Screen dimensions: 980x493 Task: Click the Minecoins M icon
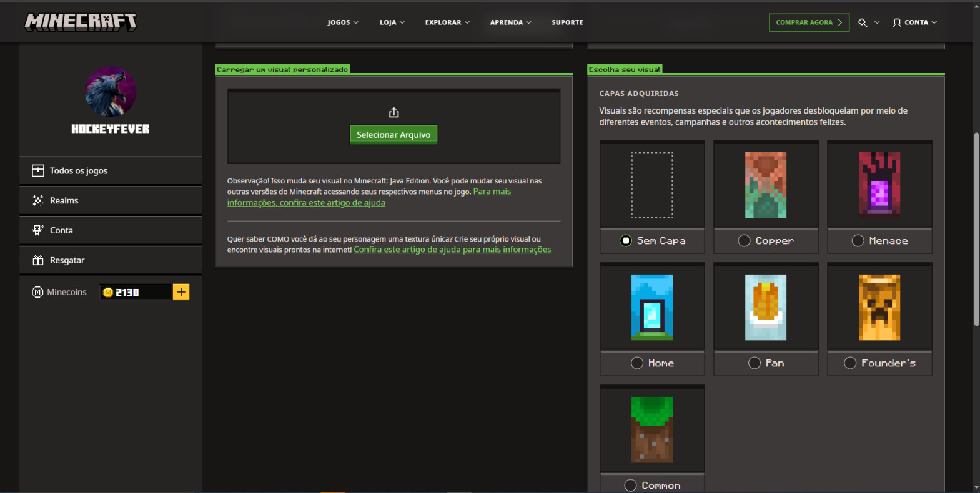[x=37, y=292]
